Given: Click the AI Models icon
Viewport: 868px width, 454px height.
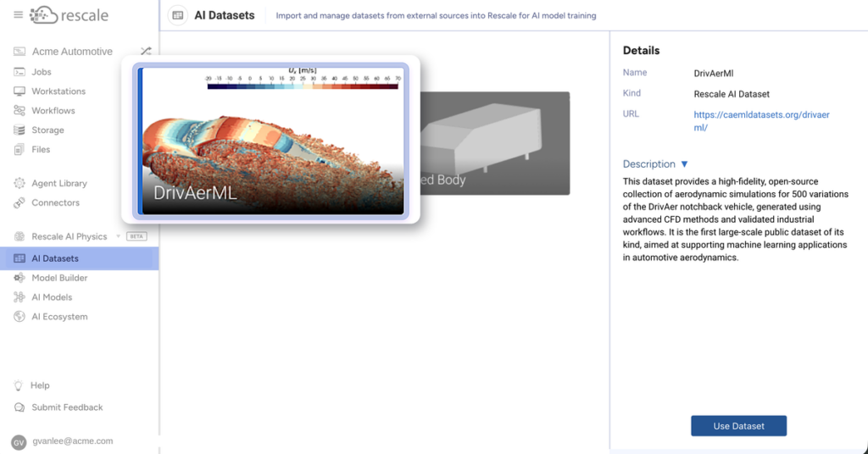Looking at the screenshot, I should point(19,297).
